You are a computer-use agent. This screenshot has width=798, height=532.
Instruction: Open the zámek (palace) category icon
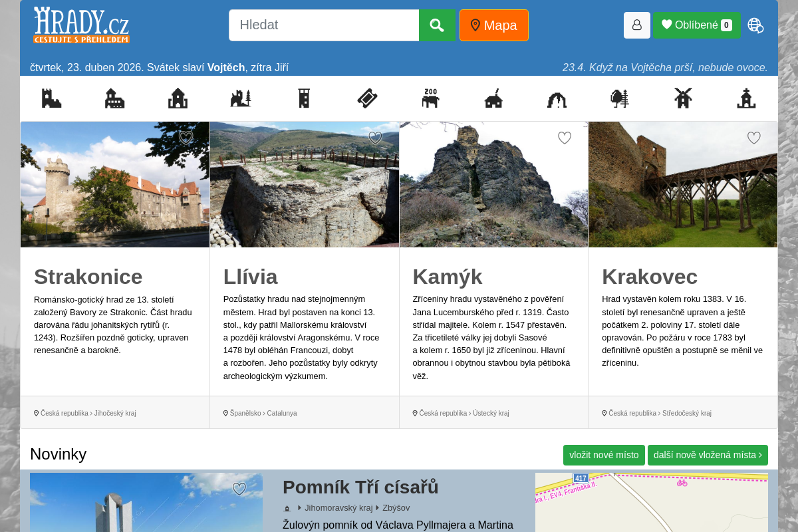[x=114, y=98]
